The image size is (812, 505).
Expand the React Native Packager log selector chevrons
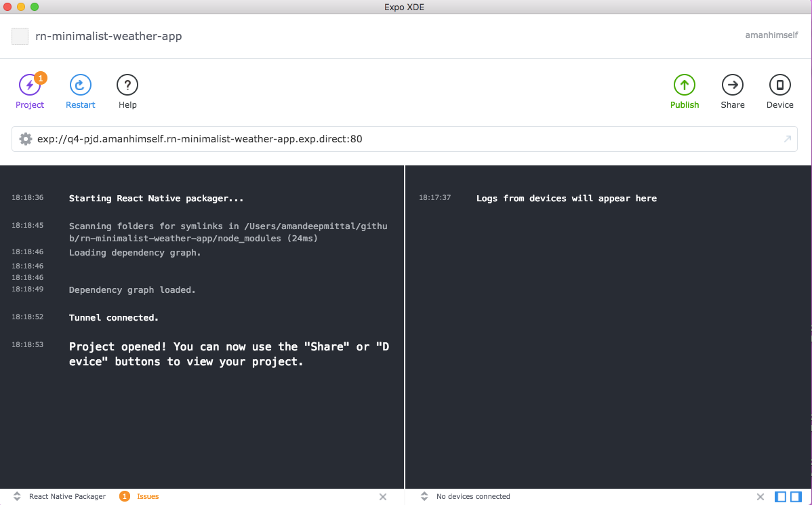16,496
